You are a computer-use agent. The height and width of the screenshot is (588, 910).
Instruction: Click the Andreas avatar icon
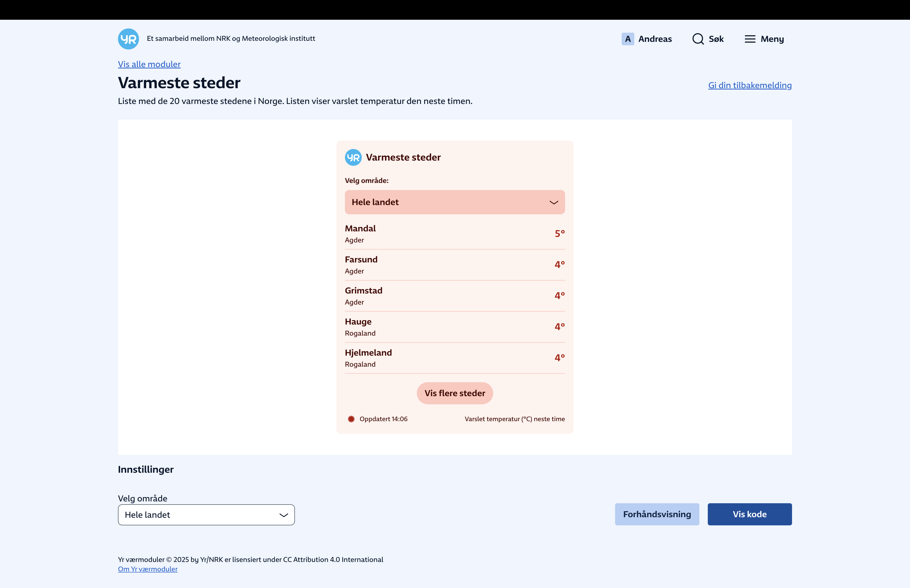pyautogui.click(x=627, y=39)
